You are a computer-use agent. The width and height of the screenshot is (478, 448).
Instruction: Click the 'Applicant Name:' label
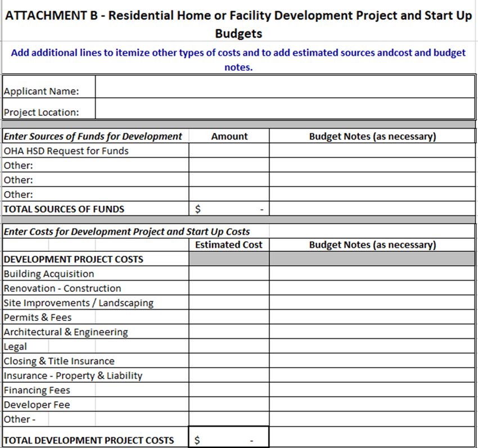(x=41, y=91)
